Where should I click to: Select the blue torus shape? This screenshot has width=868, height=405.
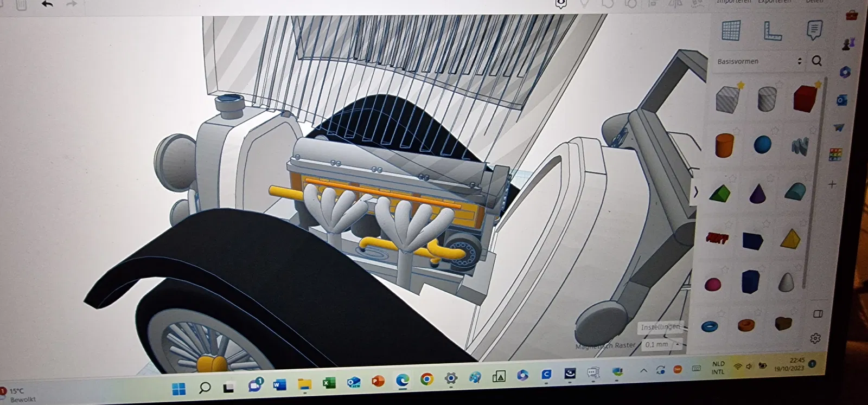coord(710,326)
